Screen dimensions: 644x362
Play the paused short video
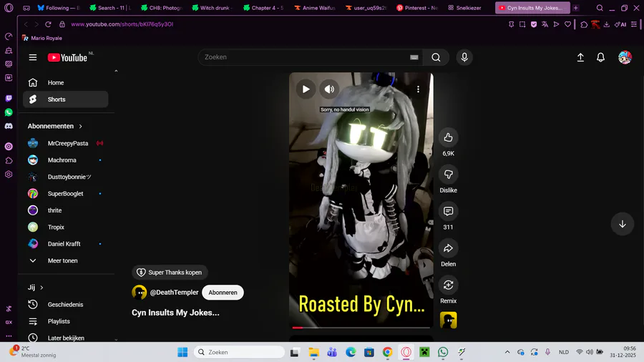[x=306, y=89]
